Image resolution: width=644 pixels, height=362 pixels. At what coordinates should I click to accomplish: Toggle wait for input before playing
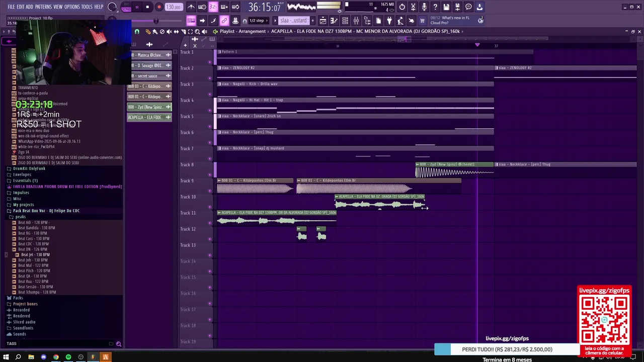[x=202, y=7]
